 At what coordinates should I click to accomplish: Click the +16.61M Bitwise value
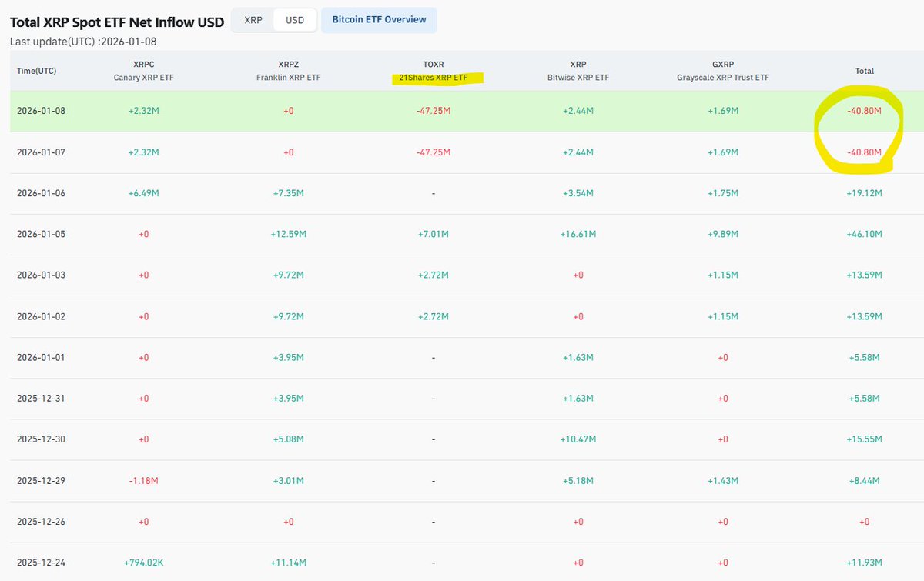(x=577, y=234)
